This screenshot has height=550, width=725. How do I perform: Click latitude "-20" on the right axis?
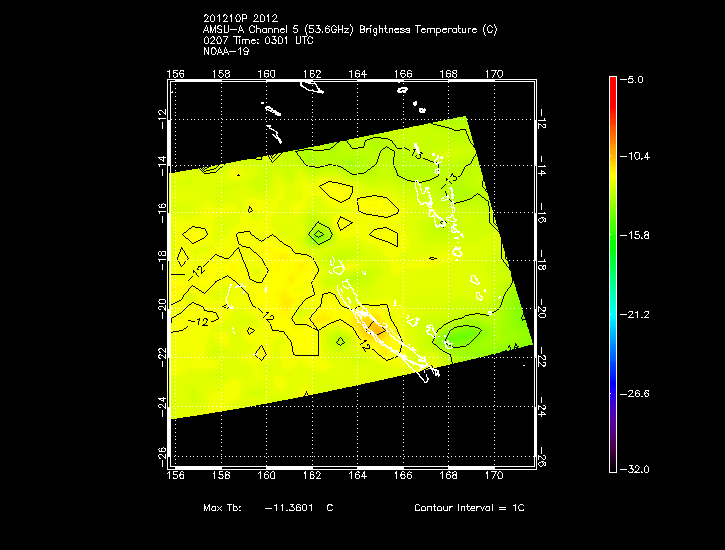(542, 310)
